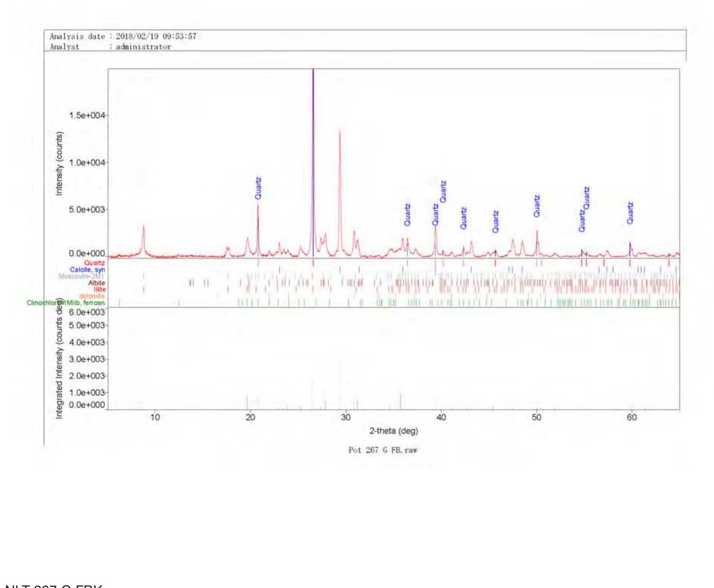This screenshot has width=714, height=588.
Task: Select the orange dolomite legend label
Action: pyautogui.click(x=92, y=296)
